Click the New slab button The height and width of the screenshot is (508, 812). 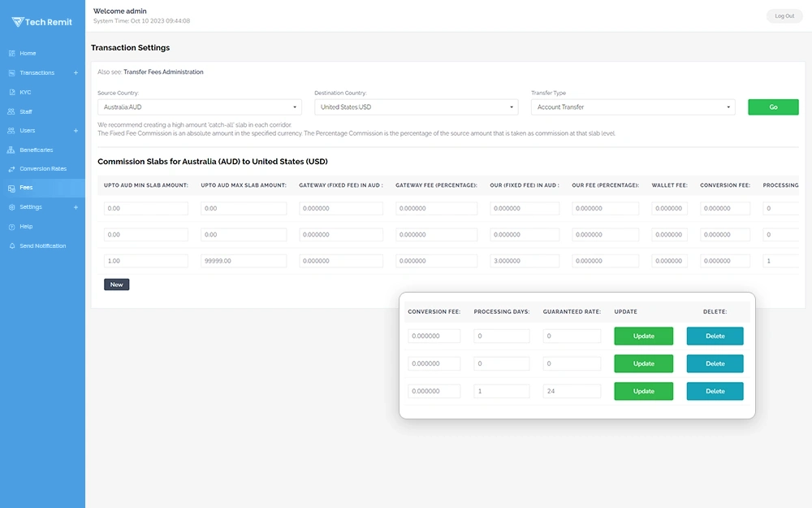click(116, 284)
